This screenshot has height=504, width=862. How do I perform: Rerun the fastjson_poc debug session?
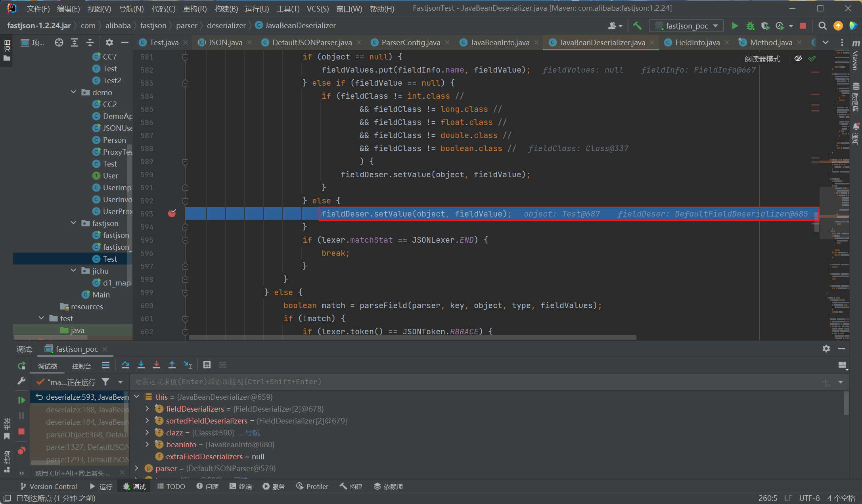pos(21,366)
